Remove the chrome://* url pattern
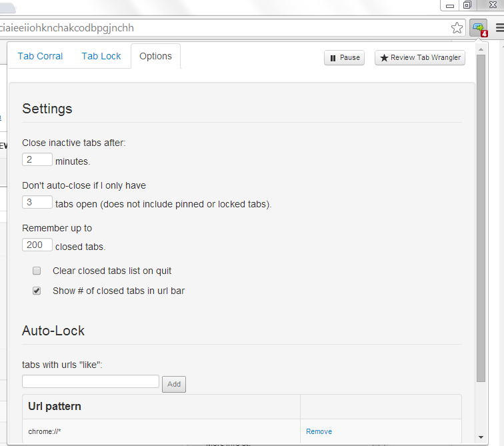The image size is (504, 446). [x=319, y=431]
